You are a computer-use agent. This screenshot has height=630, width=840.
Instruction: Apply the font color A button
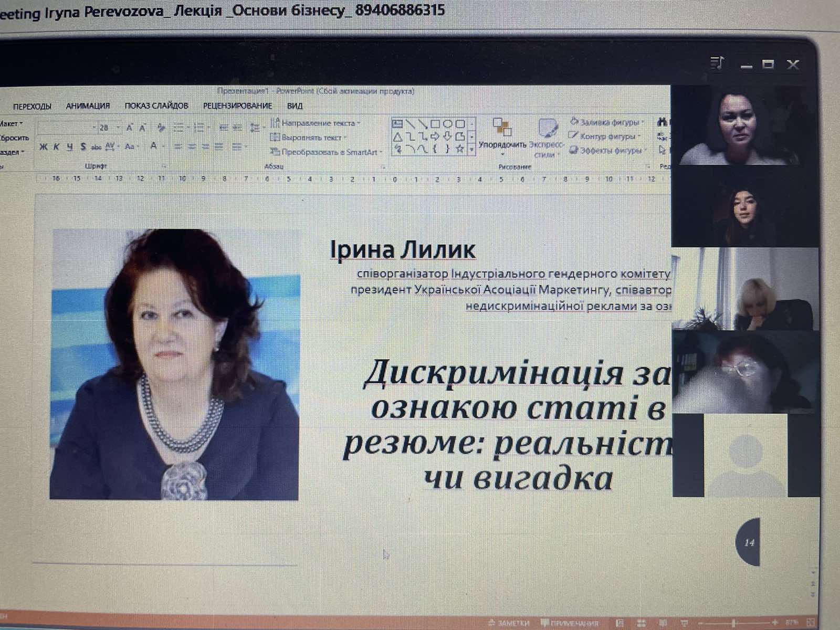tap(154, 146)
